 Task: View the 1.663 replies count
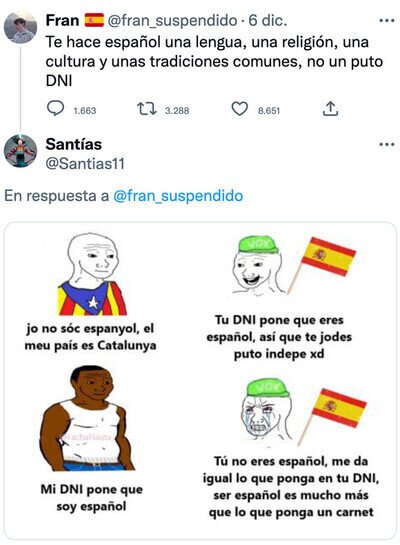[85, 111]
